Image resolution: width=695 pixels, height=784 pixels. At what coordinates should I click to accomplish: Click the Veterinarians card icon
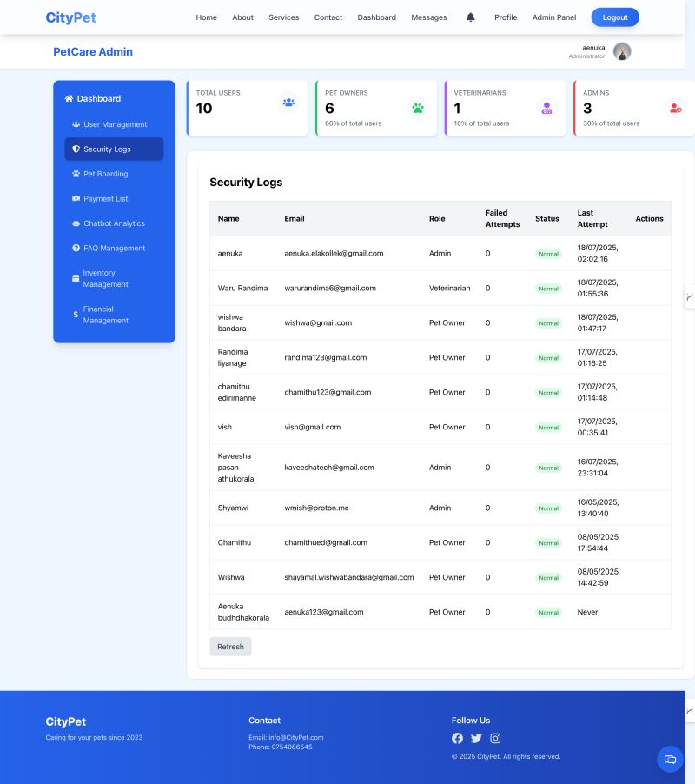tap(546, 108)
